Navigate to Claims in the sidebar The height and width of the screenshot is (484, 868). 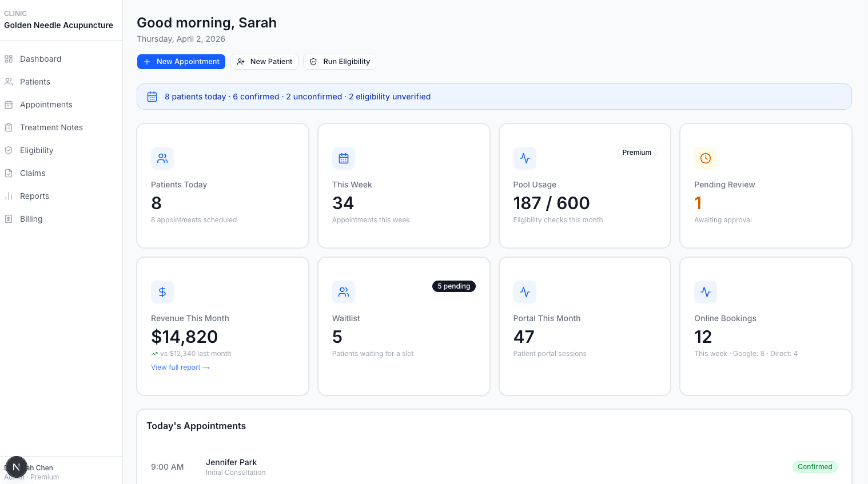(33, 173)
